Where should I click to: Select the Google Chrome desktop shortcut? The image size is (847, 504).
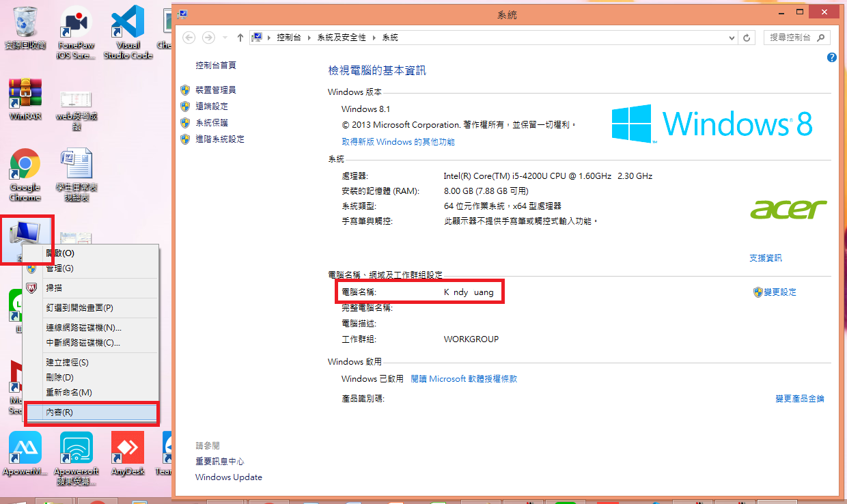(25, 175)
